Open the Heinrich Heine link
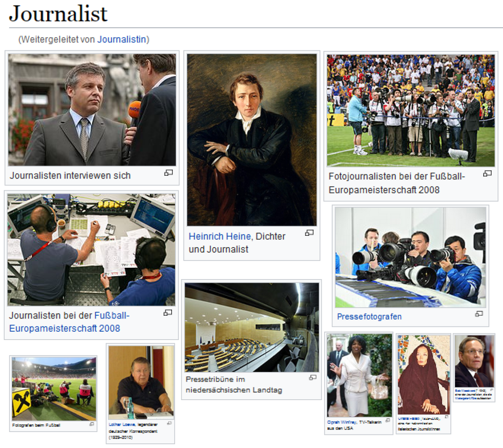The image size is (503, 448). (x=220, y=236)
